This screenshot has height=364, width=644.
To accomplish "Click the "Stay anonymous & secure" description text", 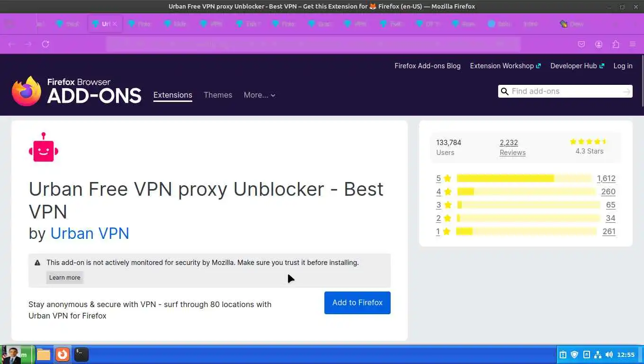I will (x=150, y=310).
